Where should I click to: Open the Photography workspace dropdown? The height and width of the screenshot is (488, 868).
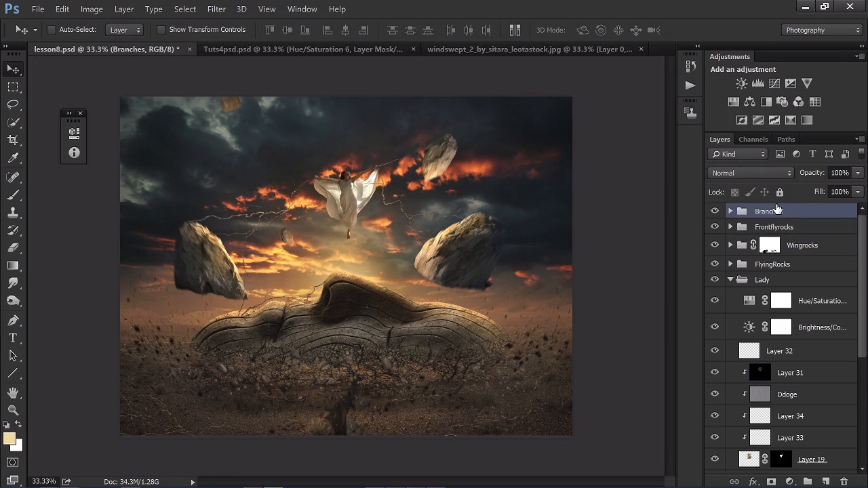tap(822, 30)
